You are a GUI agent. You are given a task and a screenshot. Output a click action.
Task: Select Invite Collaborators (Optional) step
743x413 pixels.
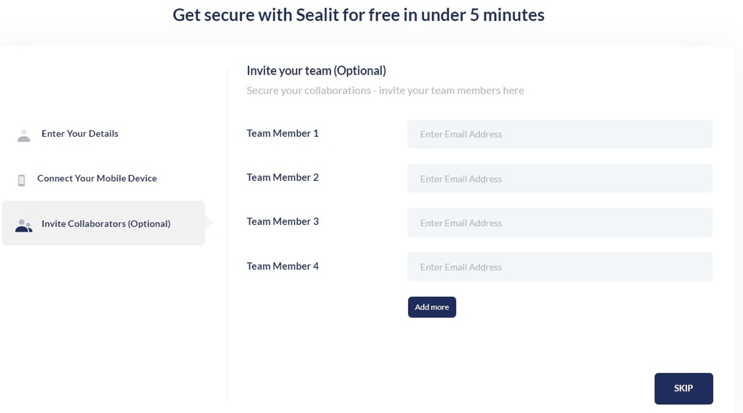coord(103,223)
